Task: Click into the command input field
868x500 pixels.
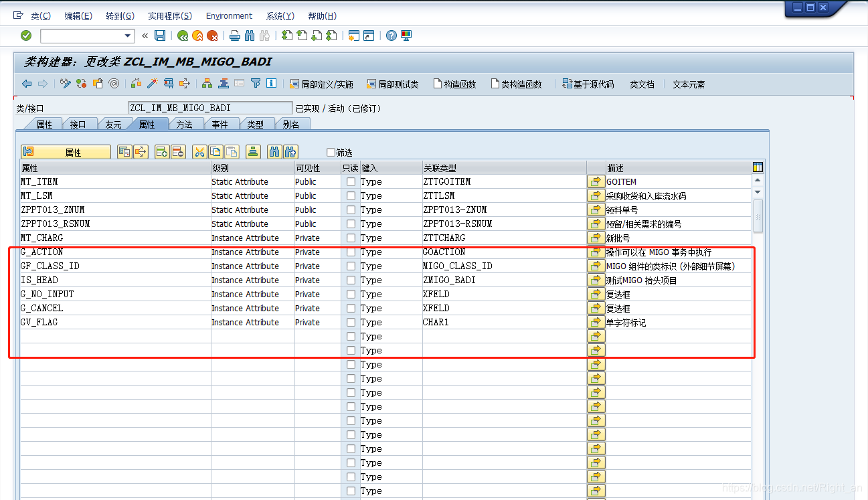Action: [82, 35]
